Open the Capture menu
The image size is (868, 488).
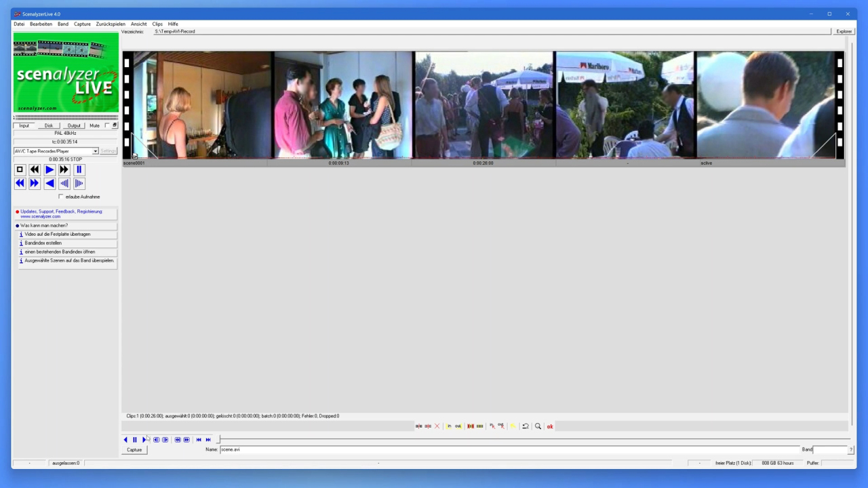pos(82,24)
